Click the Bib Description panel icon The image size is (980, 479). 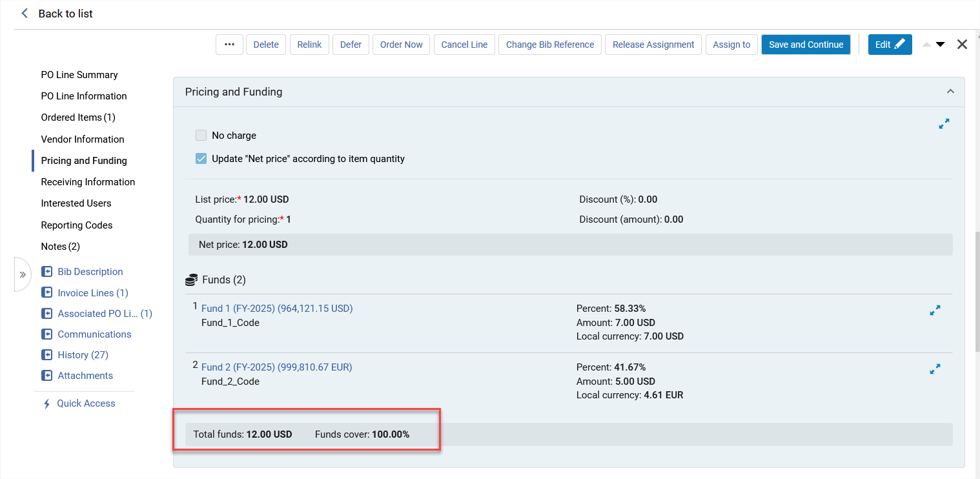(46, 272)
